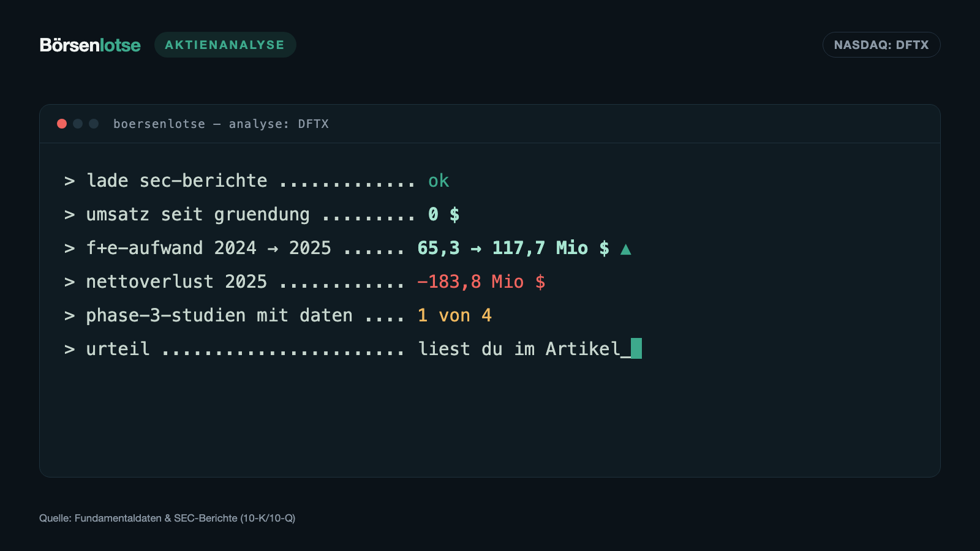Click the Börsenlotse logo
Image resolution: width=980 pixels, height=551 pixels.
pos(90,45)
